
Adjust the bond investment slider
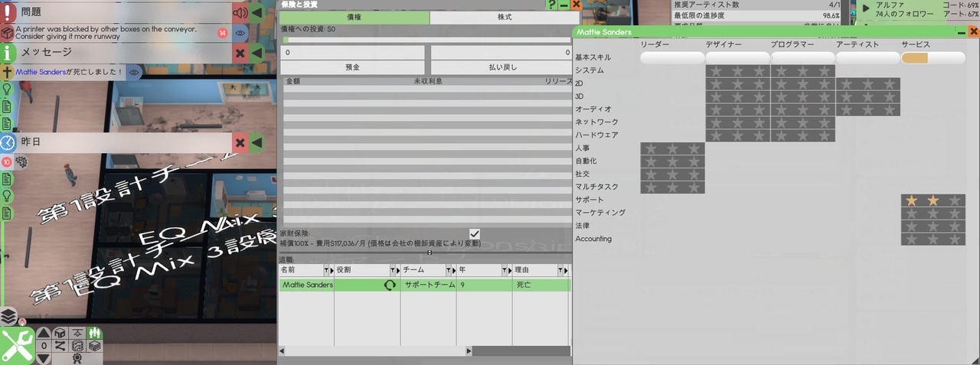427,40
